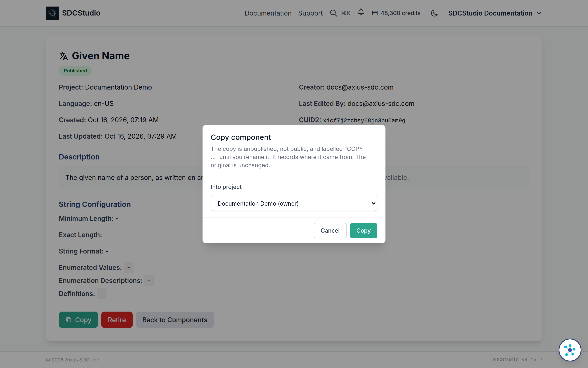The width and height of the screenshot is (588, 368).
Task: Select the CUID2 value xicf7j2zcbsy68jn3hu0am9g
Action: pyautogui.click(x=364, y=120)
